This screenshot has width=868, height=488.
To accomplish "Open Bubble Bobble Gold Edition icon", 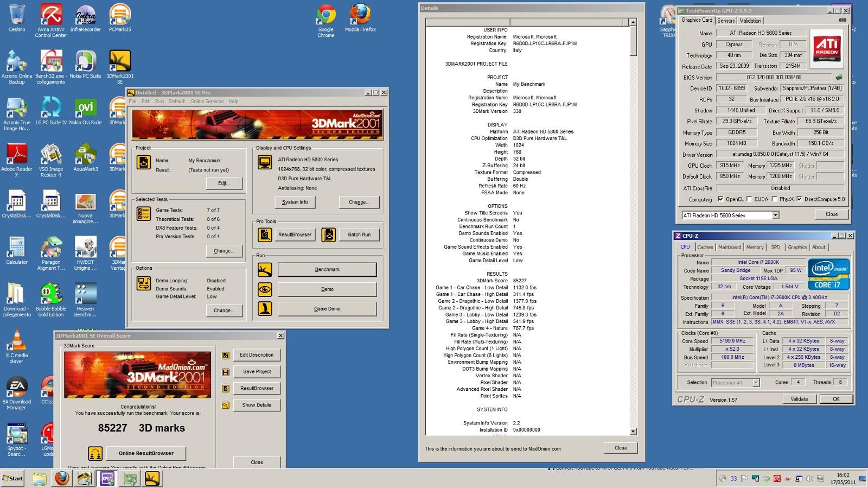I will coord(51,300).
